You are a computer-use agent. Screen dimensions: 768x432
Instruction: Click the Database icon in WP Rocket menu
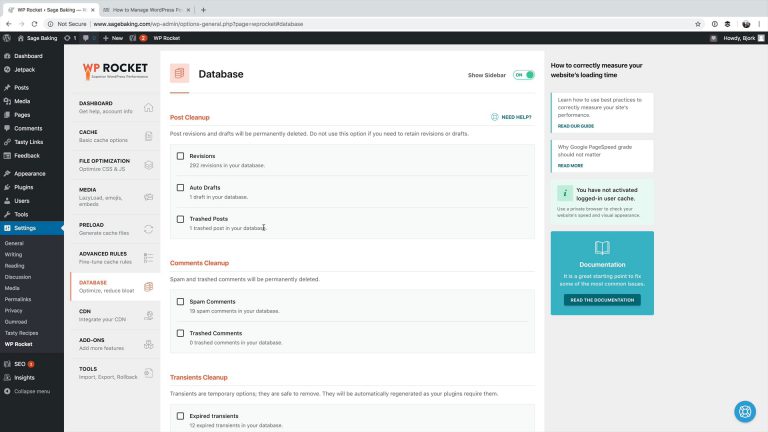pos(148,287)
